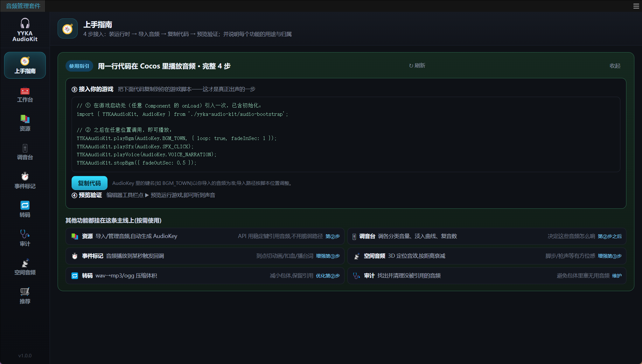Click the ④ 预览验证 step heading

point(87,195)
